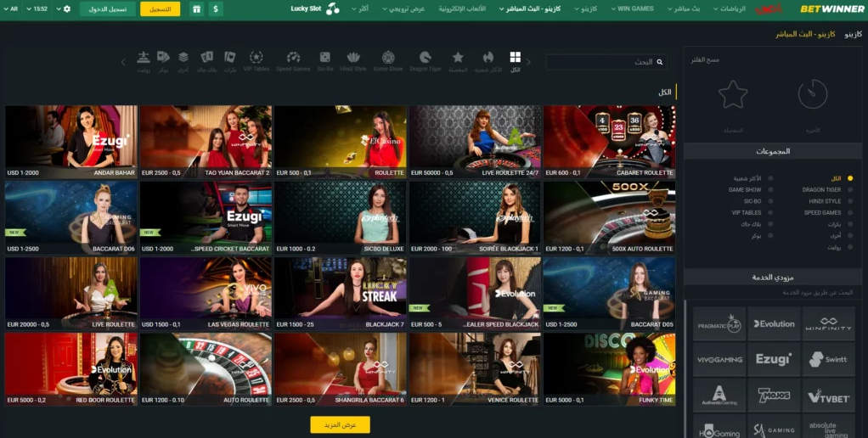Select the VIP TABLES group radio button
This screenshot has width=868, height=438.
[x=770, y=213]
